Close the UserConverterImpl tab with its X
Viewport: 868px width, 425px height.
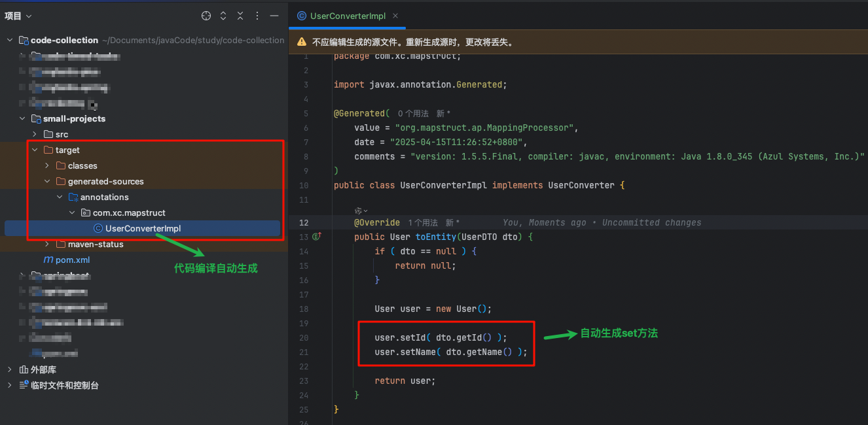point(395,15)
